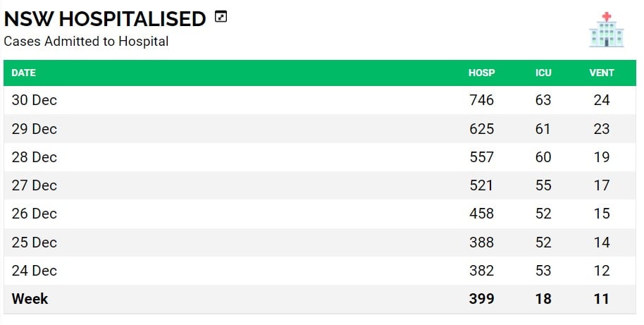Select the 29 Dec row date
The height and width of the screenshot is (325, 644).
pyautogui.click(x=34, y=129)
